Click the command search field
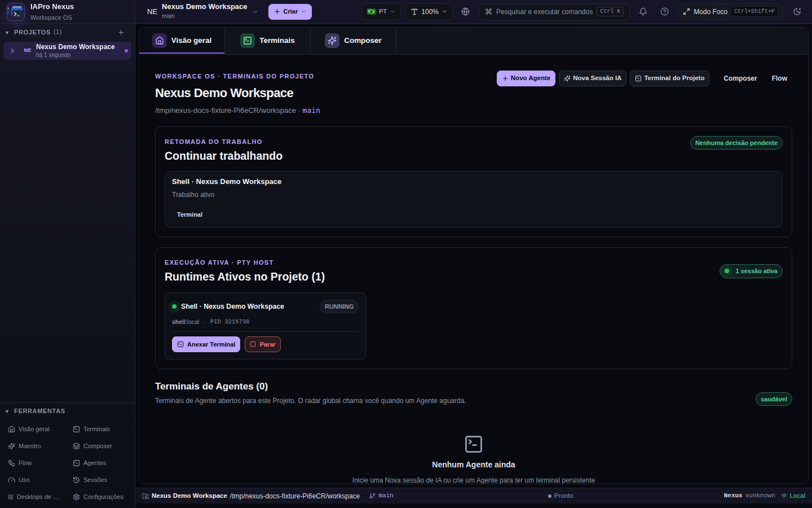Viewport: 812px width, 508px height. pyautogui.click(x=554, y=11)
